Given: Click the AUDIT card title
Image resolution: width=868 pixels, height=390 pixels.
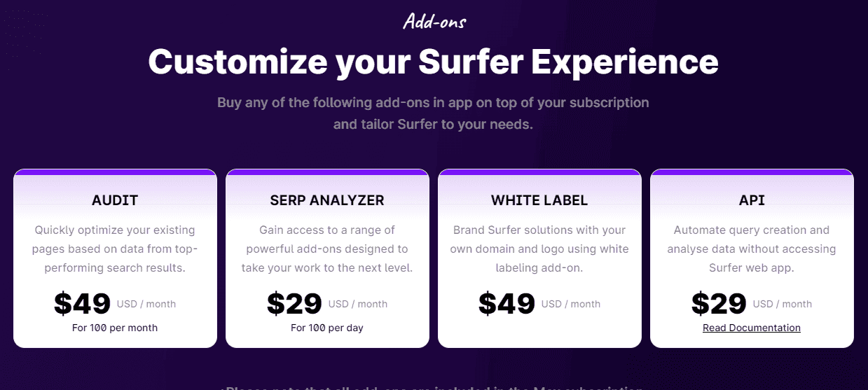Looking at the screenshot, I should [115, 200].
